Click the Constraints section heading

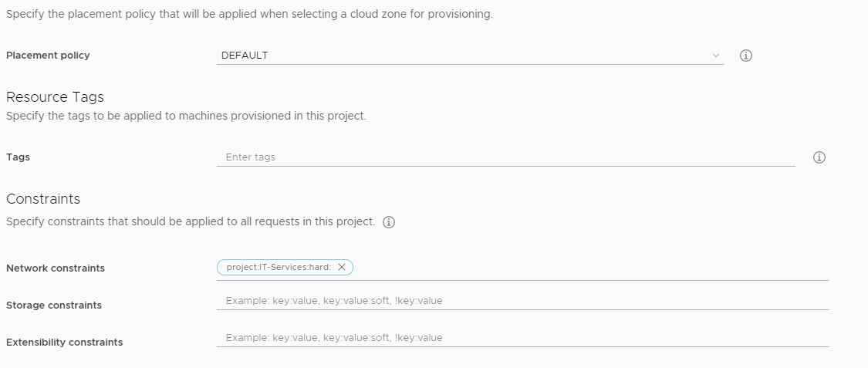43,199
